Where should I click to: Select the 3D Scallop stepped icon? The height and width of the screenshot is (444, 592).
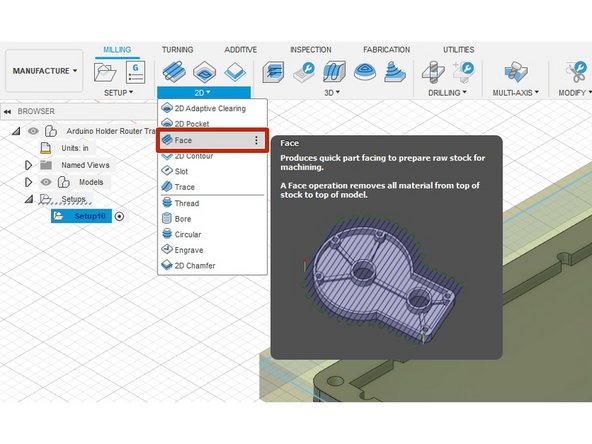[395, 72]
